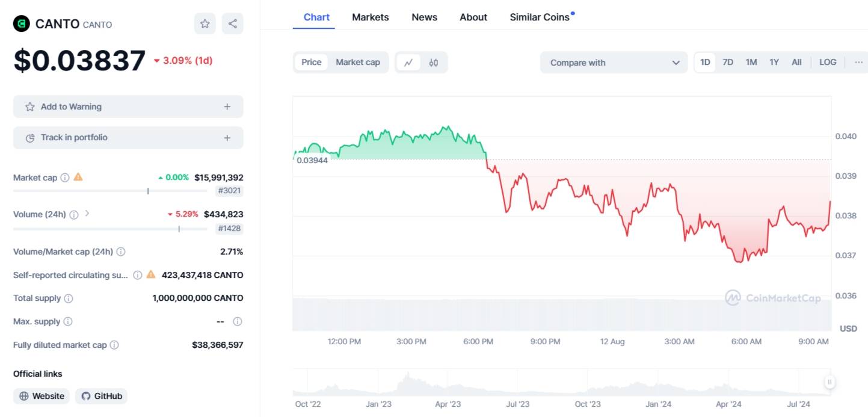Click the $0.03837 price text
Viewport: 868px width, 417px height.
[x=79, y=61]
